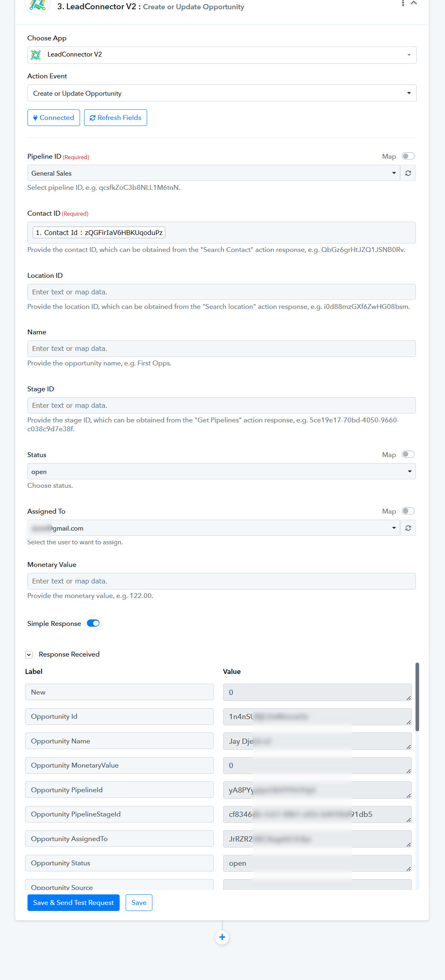Enable Map toggle for Pipeline ID
Image resolution: width=445 pixels, height=980 pixels.
[408, 156]
